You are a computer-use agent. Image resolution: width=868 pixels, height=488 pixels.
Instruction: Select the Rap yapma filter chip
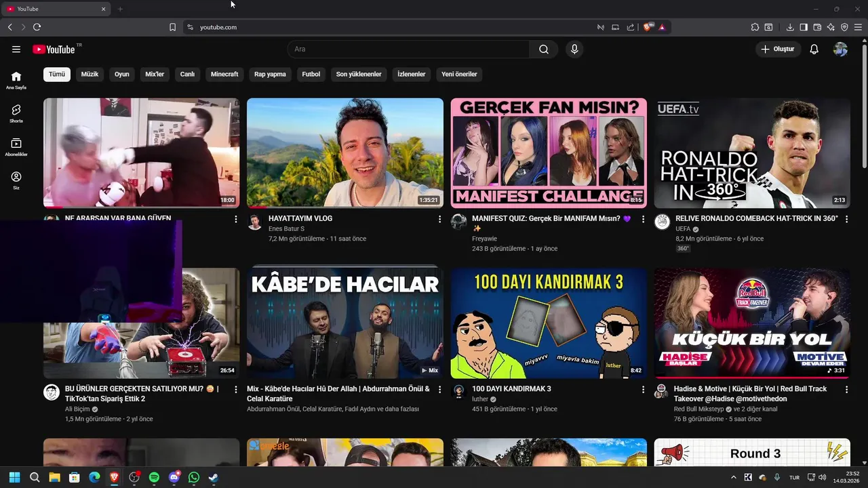tap(270, 74)
